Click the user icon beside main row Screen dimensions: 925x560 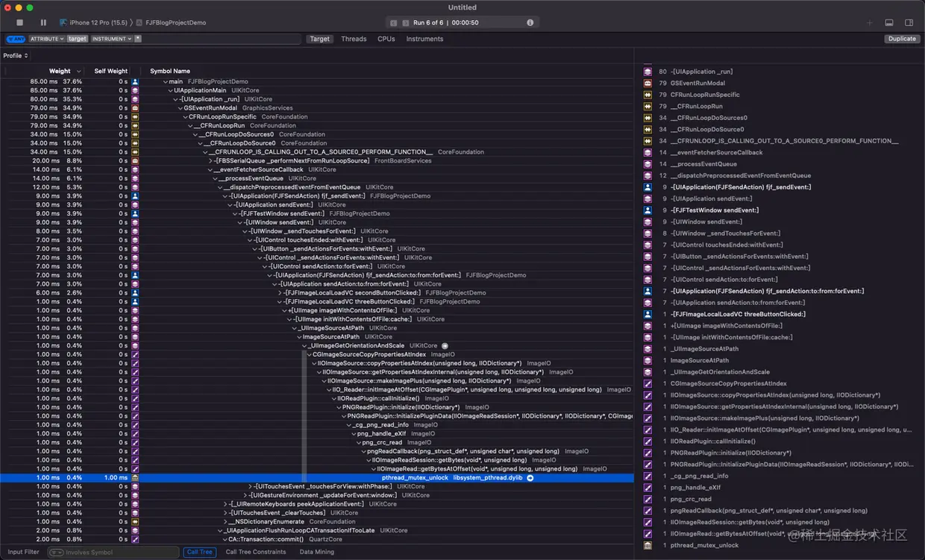pyautogui.click(x=135, y=81)
